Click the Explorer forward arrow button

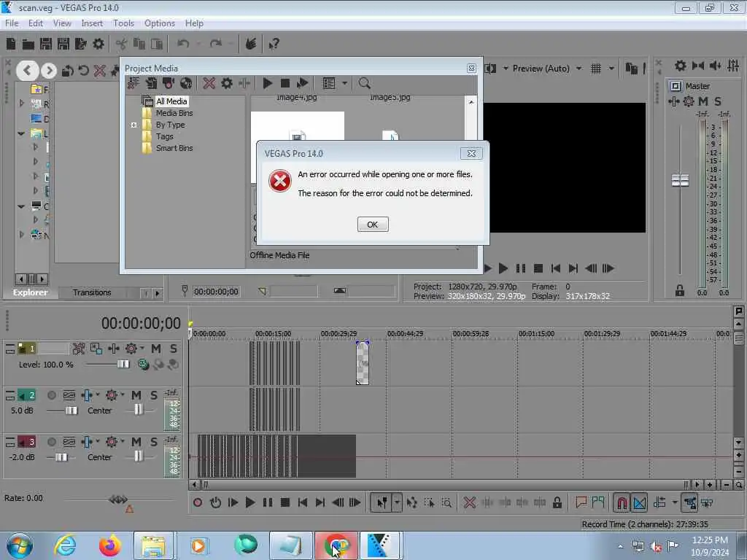click(x=49, y=71)
